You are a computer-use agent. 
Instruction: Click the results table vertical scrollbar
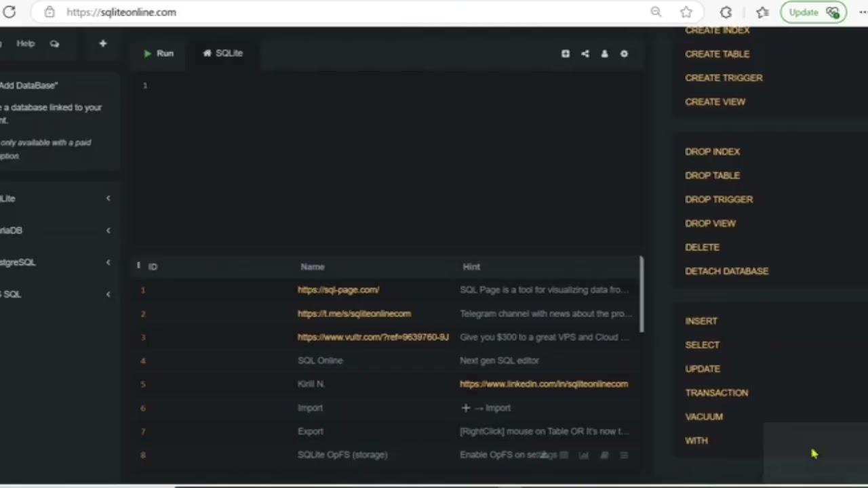(642, 294)
